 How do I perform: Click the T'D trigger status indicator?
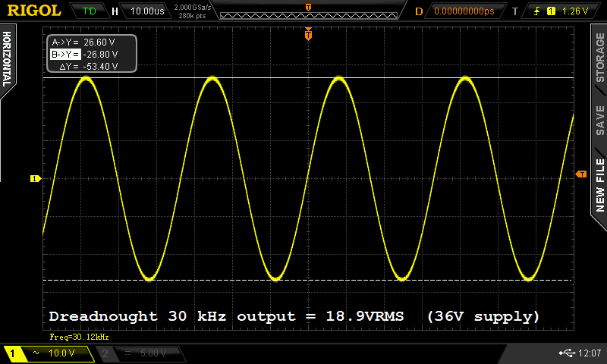point(90,11)
